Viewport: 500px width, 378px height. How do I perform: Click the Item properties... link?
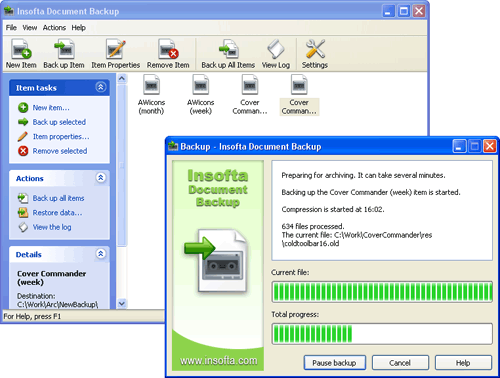[x=61, y=137]
